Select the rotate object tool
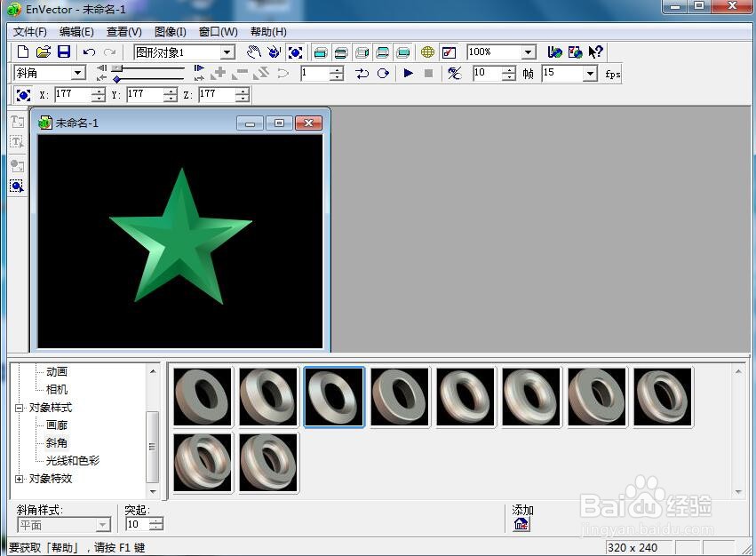The width and height of the screenshot is (756, 556). coord(275,52)
